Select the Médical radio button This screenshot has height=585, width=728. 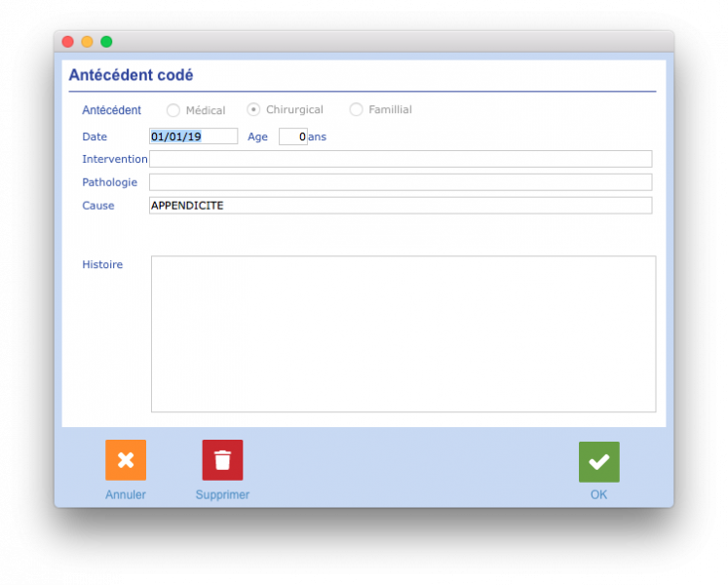pyautogui.click(x=173, y=110)
